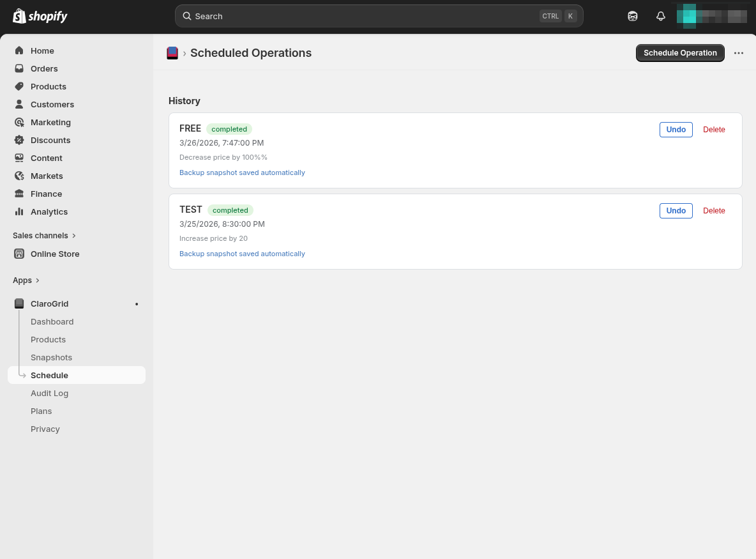The image size is (756, 559).
Task: Select Dashboard under ClaroGrid
Action: click(x=52, y=321)
